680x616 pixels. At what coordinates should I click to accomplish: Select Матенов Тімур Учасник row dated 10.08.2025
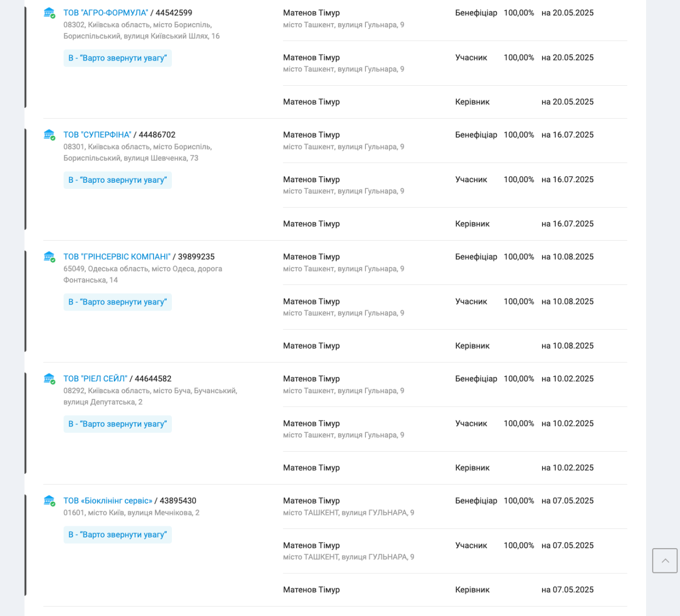[x=455, y=307]
